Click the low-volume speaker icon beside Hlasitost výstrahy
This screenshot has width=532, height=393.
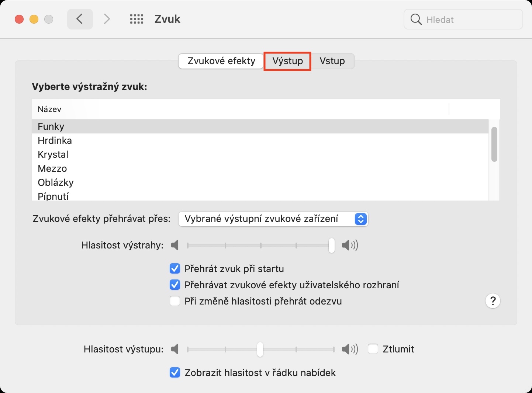click(x=175, y=245)
